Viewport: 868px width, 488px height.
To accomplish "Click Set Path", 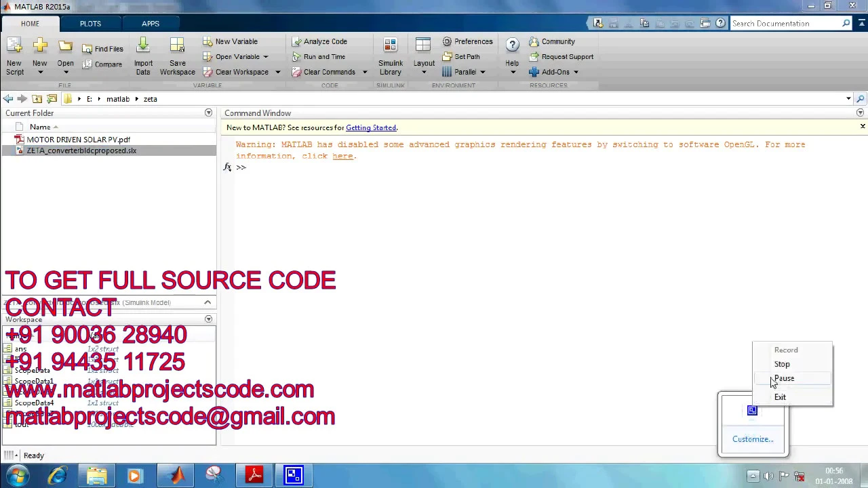I will tap(460, 57).
